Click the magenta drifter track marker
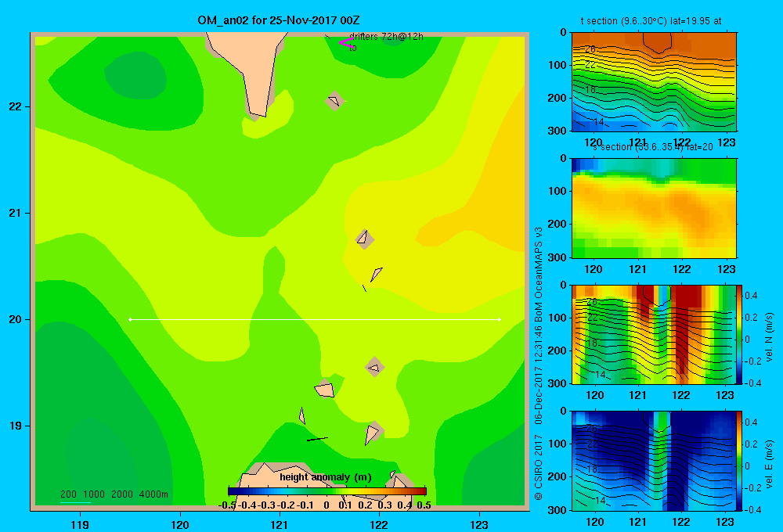This screenshot has height=532, width=783. pos(346,42)
